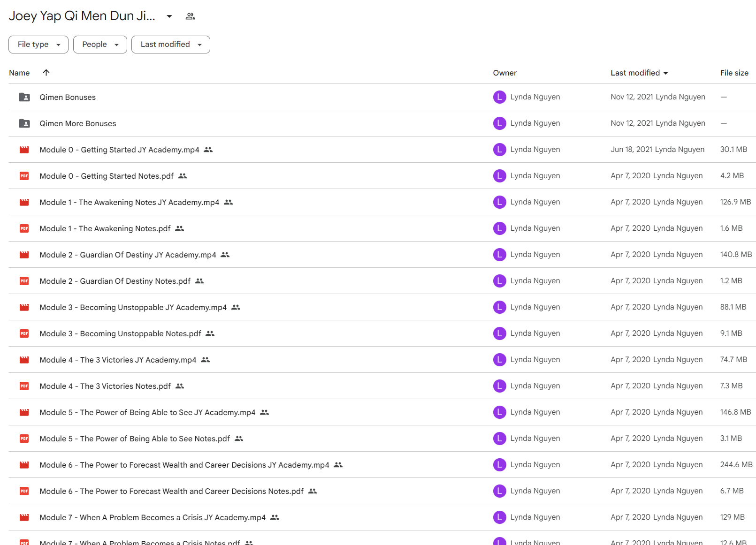Select the Qimen Bonuses folder name

(68, 97)
